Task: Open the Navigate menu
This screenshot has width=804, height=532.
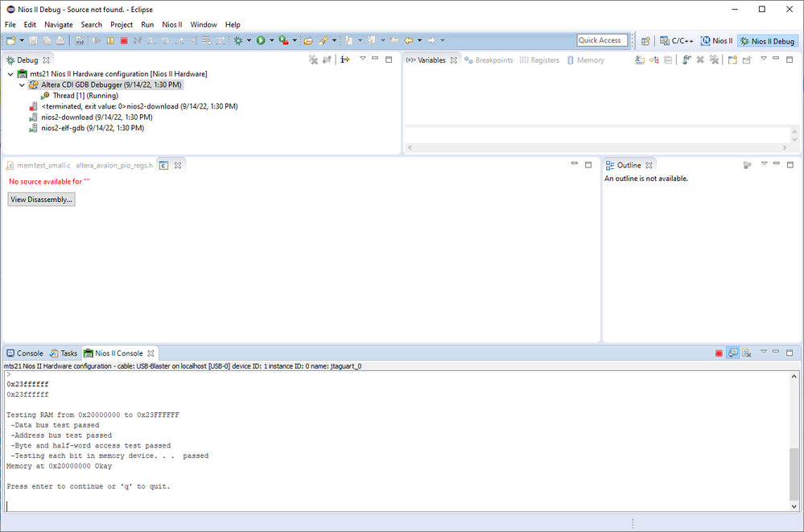Action: pyautogui.click(x=59, y=25)
